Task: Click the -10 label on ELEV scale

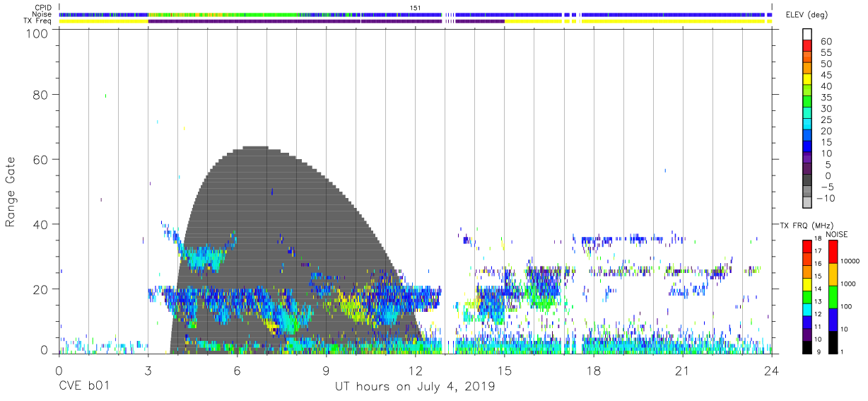Action: point(825,198)
